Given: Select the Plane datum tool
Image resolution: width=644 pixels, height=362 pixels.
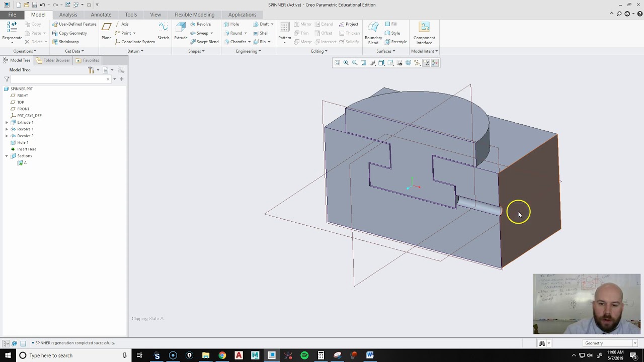Looking at the screenshot, I should point(106,31).
